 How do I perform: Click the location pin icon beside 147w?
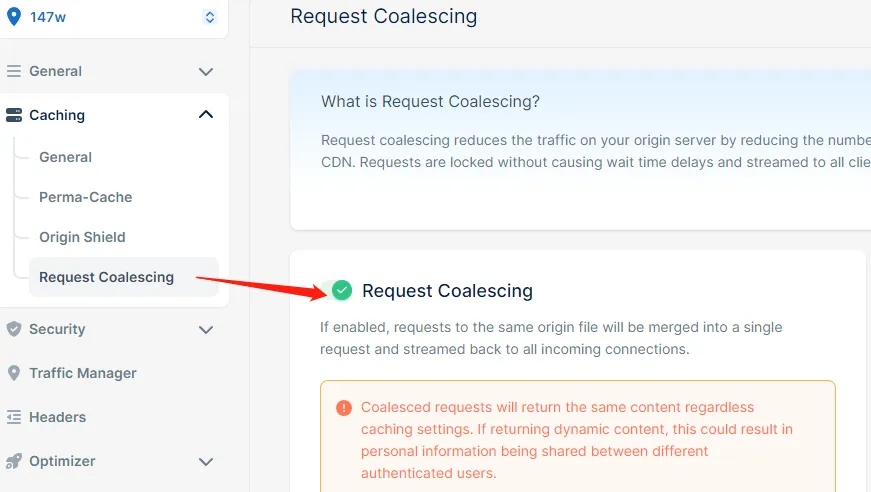14,17
